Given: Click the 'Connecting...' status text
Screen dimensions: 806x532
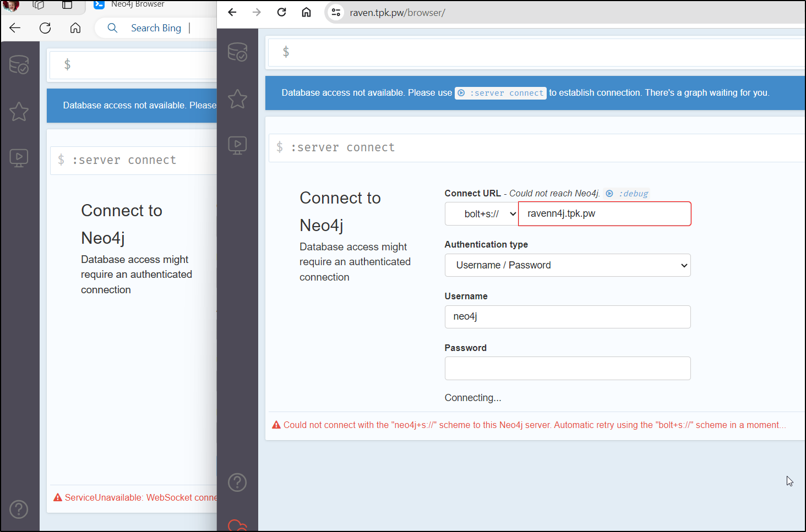Looking at the screenshot, I should coord(473,398).
